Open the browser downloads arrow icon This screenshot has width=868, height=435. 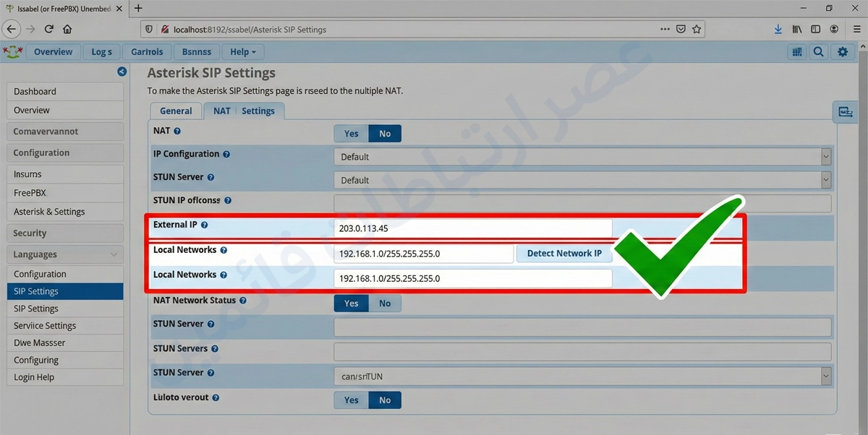click(x=778, y=30)
